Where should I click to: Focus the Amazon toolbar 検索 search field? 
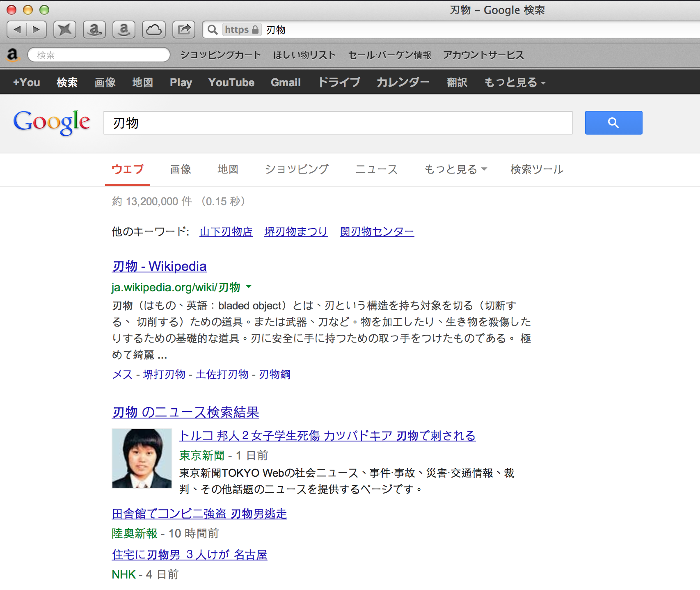(x=99, y=55)
